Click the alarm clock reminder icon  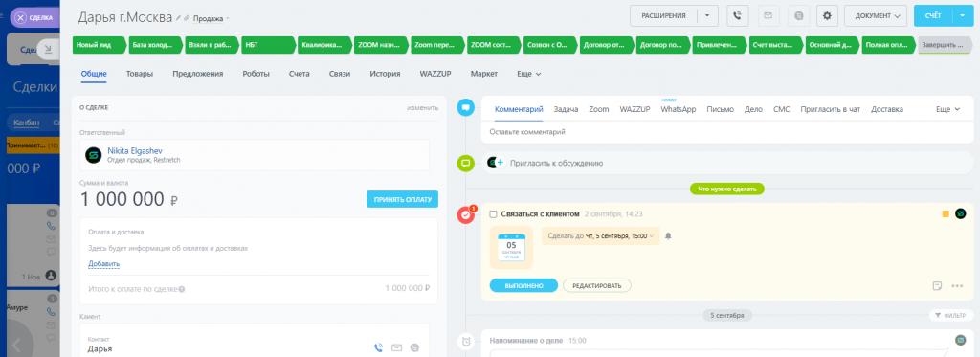click(x=466, y=342)
